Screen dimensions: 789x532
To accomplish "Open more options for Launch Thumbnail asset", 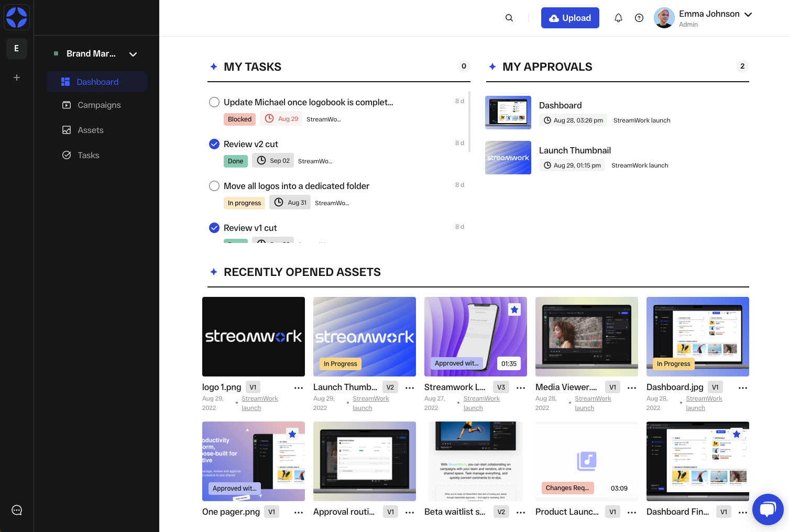I will 410,388.
